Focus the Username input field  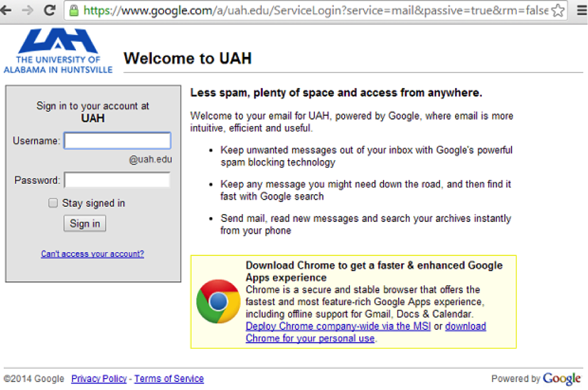117,141
